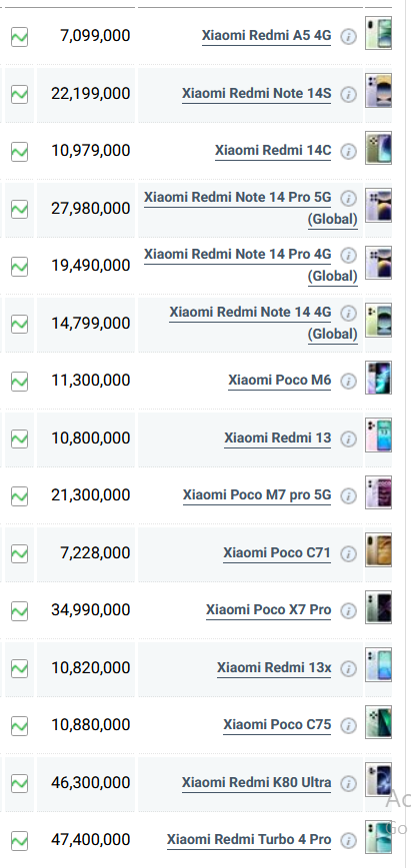Click thumbnail image of Xiaomi Poco X7 Pro
This screenshot has height=868, width=411.
378,607
